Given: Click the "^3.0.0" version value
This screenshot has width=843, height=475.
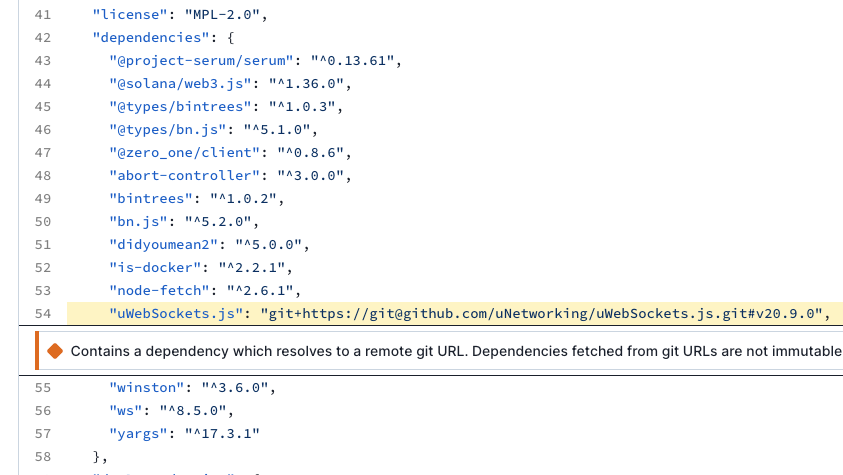Looking at the screenshot, I should [x=311, y=176].
